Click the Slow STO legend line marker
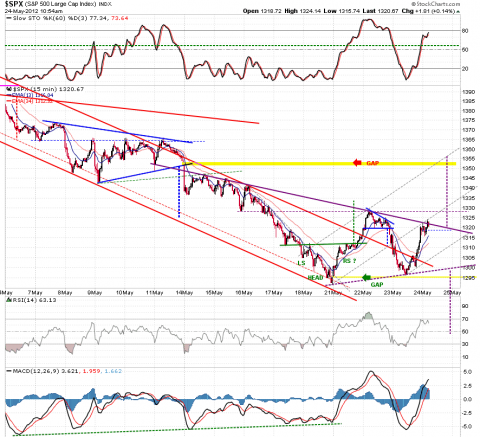The width and height of the screenshot is (480, 437). [9, 18]
